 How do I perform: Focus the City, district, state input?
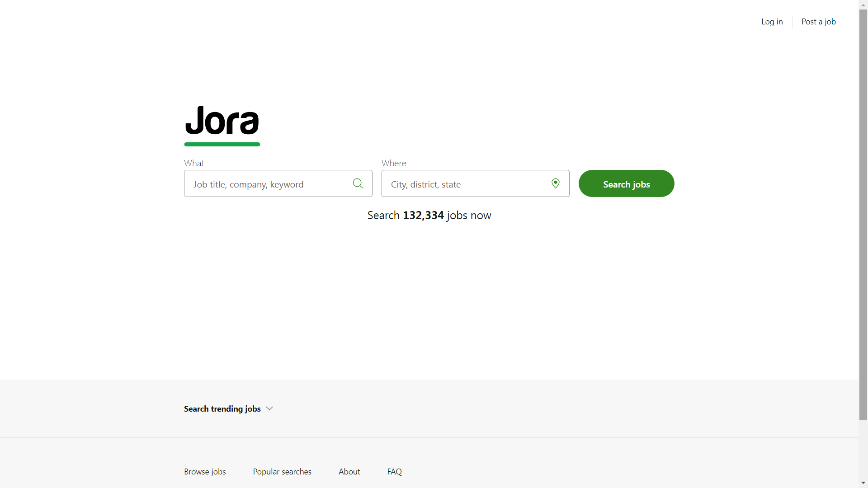pos(475,183)
